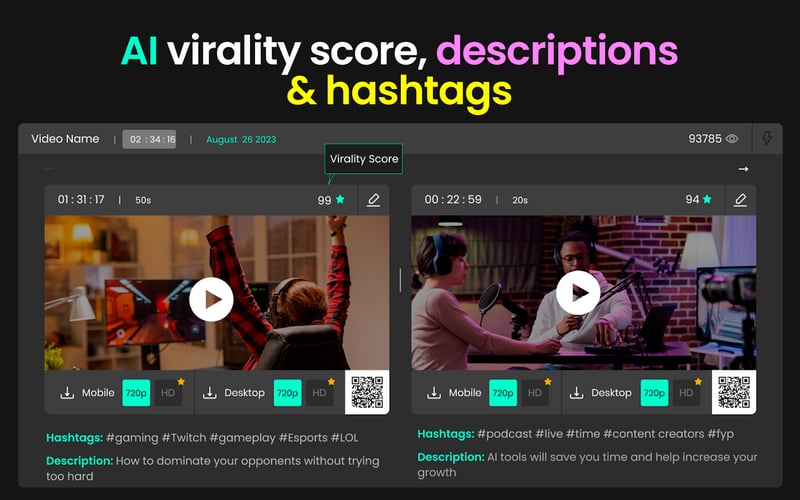Select HD for podcast clip Desktop
This screenshot has height=500, width=800.
click(686, 393)
